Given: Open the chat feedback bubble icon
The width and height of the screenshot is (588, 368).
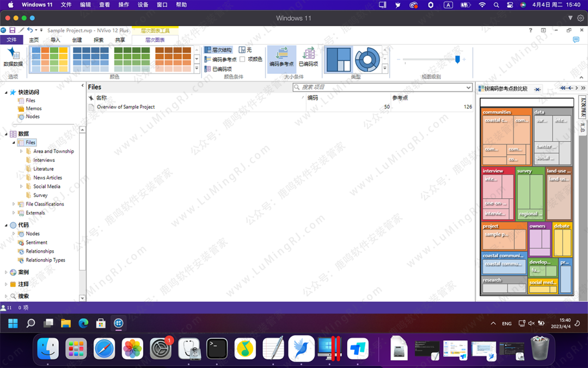Looking at the screenshot, I should 576,40.
